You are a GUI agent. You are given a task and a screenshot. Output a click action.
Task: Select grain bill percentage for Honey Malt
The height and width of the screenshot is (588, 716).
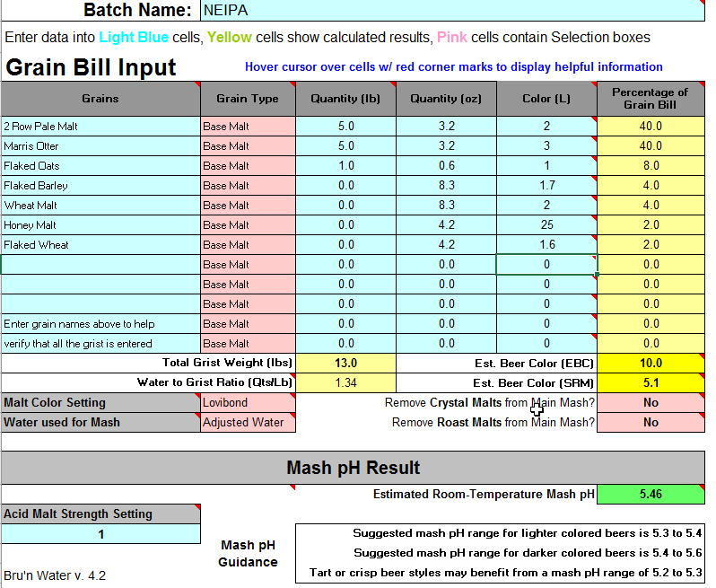[x=651, y=224]
